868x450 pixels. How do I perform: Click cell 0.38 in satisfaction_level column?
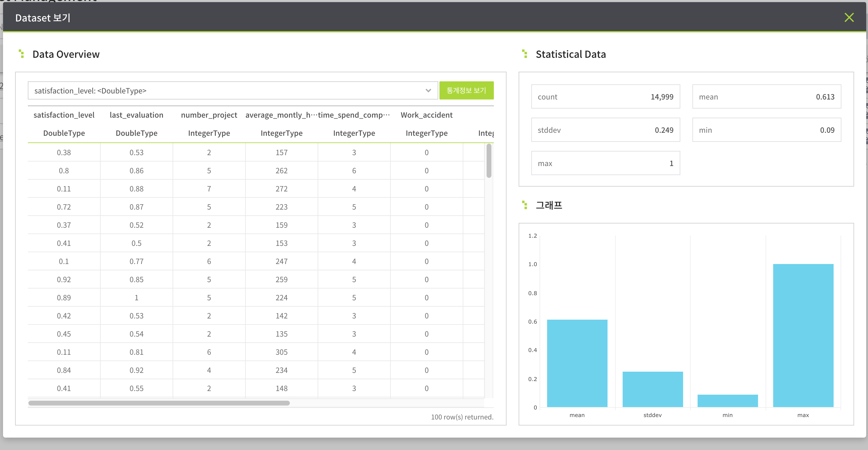(64, 152)
